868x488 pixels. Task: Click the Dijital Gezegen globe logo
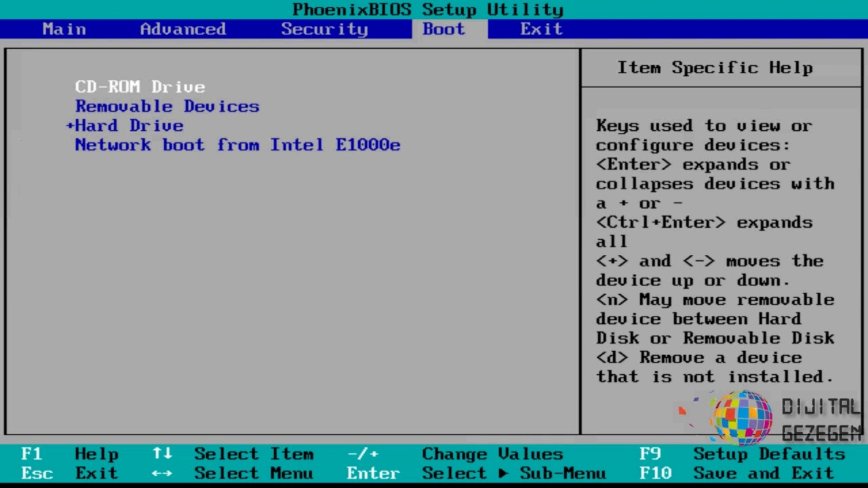pos(742,417)
